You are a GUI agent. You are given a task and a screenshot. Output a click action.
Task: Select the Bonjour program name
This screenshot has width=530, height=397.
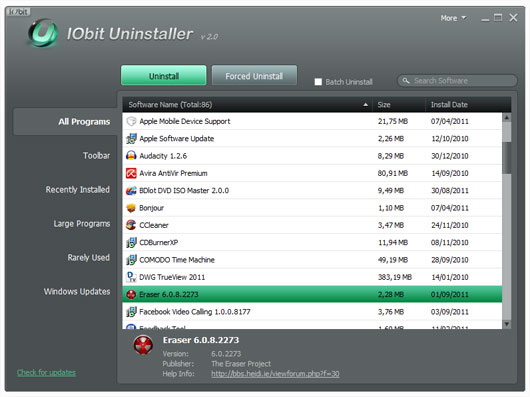(151, 208)
